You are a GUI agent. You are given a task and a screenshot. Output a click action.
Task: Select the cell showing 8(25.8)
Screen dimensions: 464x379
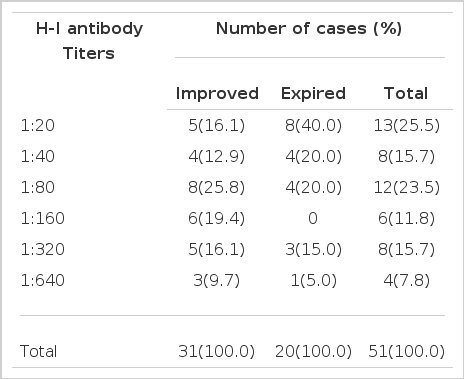[217, 187]
